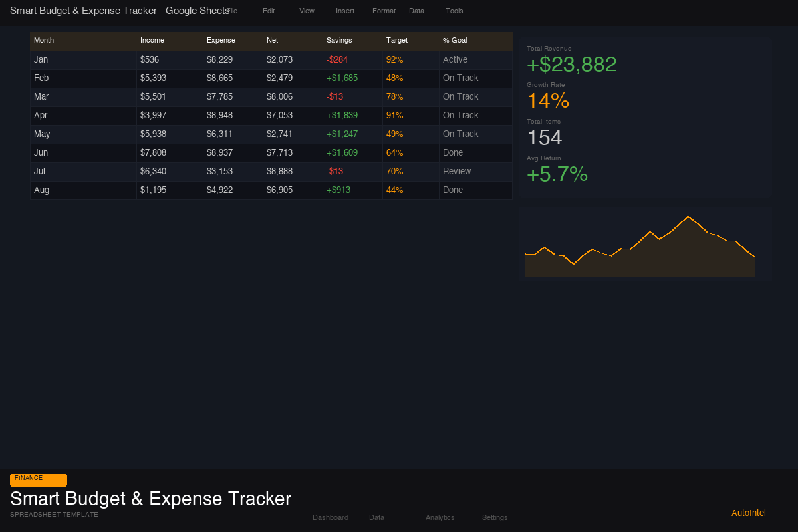Click the Google Sheets document title

(x=120, y=11)
